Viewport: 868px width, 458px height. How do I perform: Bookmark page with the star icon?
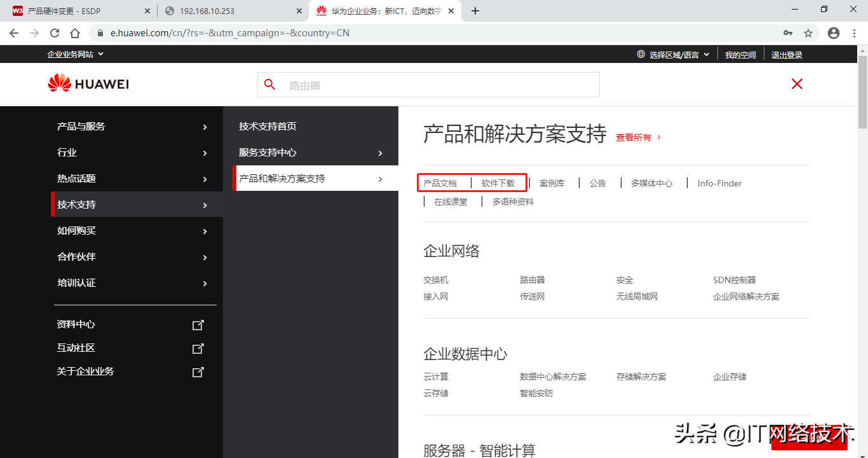coord(808,33)
